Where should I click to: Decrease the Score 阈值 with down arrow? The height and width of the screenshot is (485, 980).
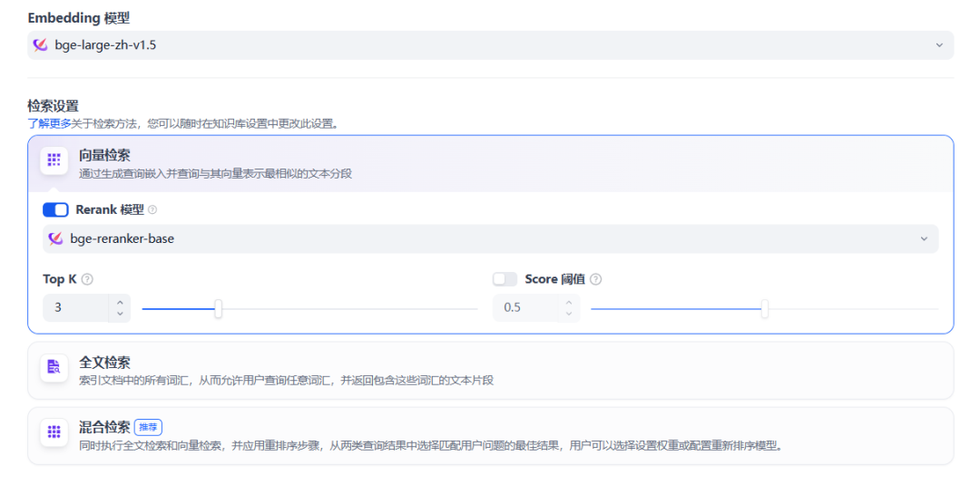(569, 314)
